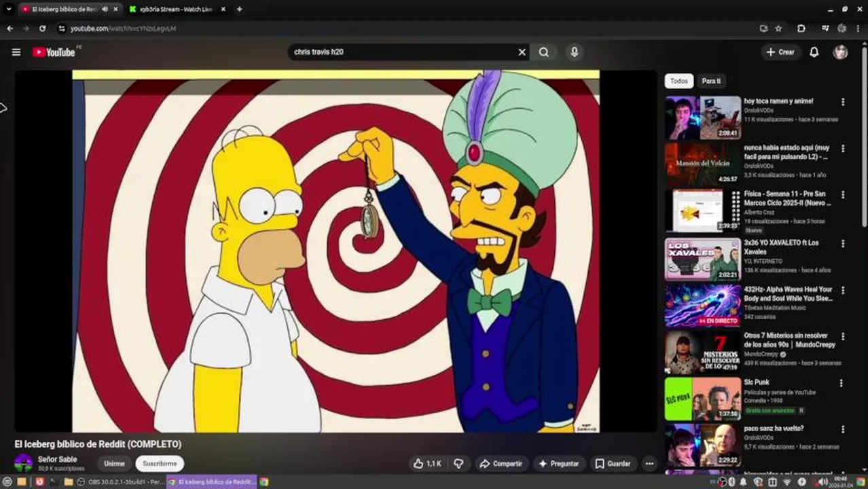
Task: Close the 'xpb3ria Stream' tab
Action: point(223,9)
